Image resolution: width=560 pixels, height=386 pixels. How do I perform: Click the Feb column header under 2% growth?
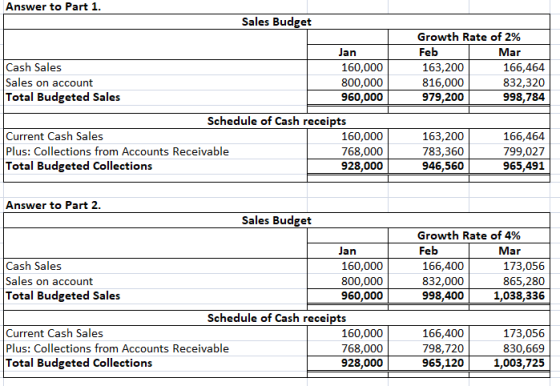coord(429,52)
